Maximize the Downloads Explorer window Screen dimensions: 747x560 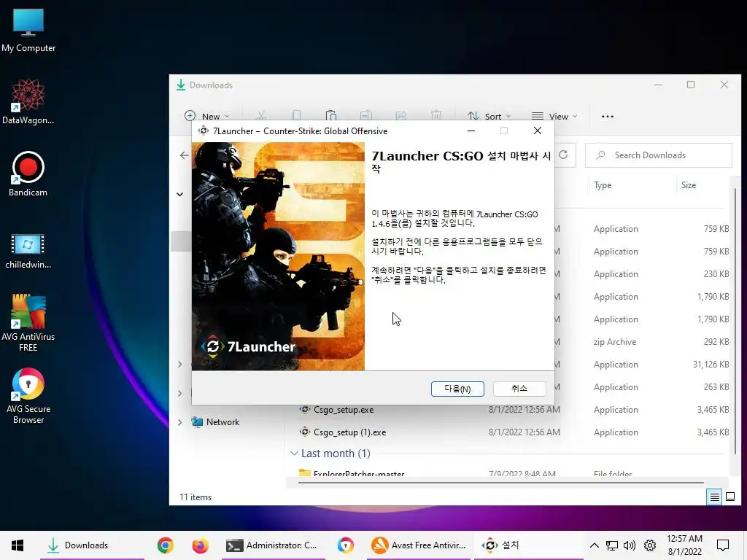[x=691, y=85]
